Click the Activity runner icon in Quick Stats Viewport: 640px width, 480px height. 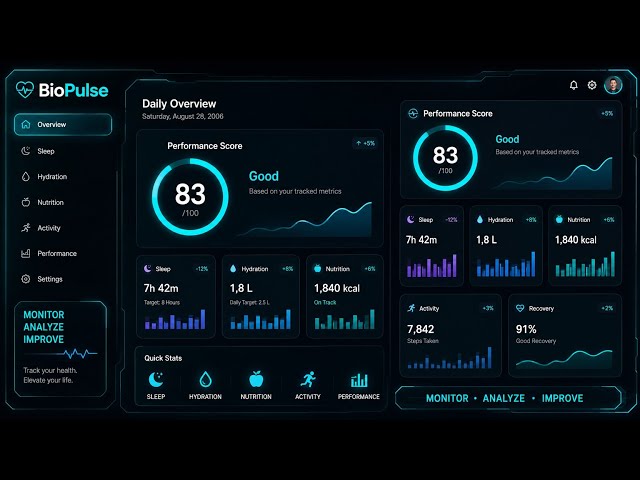[x=308, y=380]
